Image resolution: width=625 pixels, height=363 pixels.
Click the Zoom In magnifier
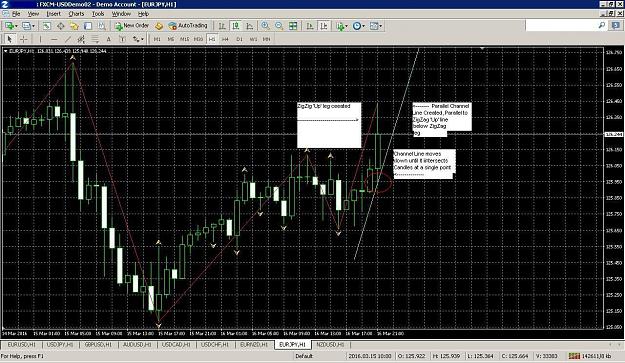(x=265, y=26)
